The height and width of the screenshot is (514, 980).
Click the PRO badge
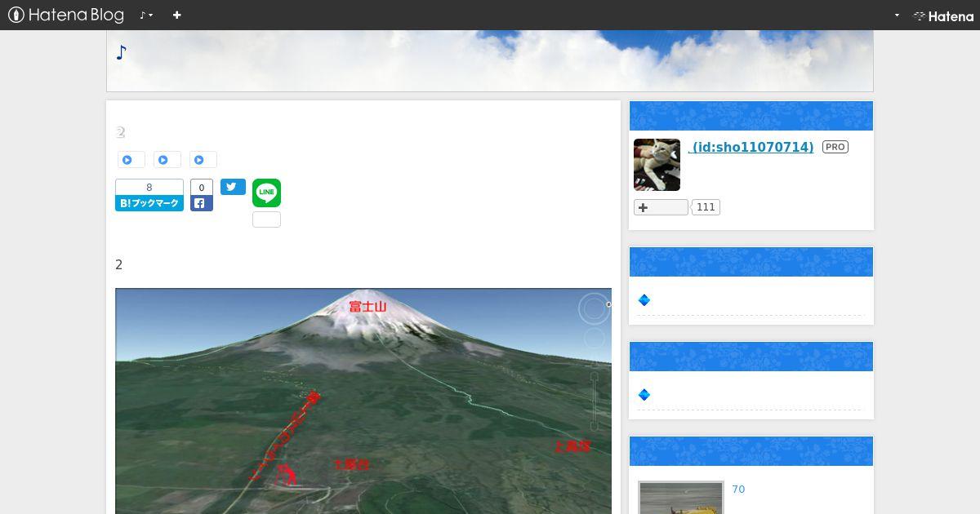(835, 147)
